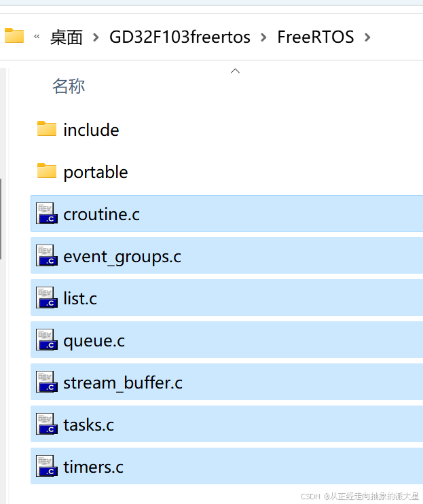This screenshot has height=504, width=423.
Task: Go to 桌面 in the address path
Action: [67, 37]
